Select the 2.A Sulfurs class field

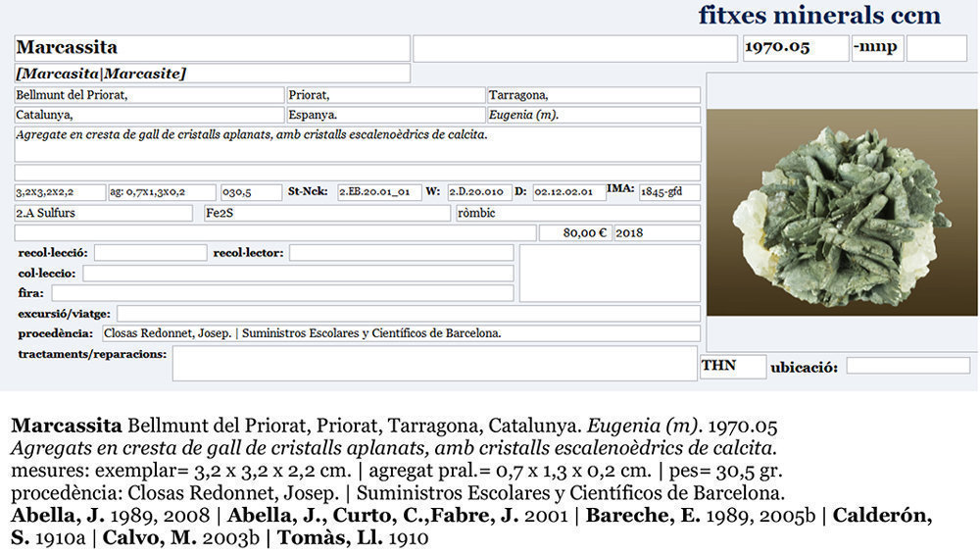coord(103,213)
